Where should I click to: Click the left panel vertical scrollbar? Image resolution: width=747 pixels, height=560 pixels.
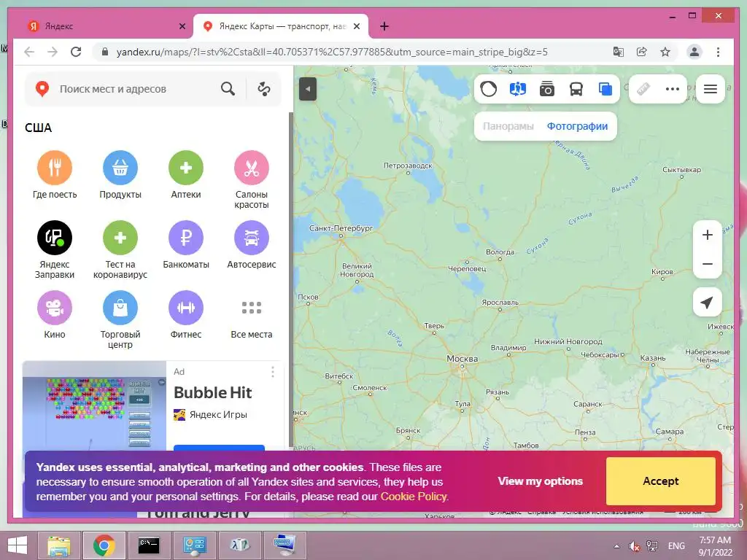pos(291,280)
